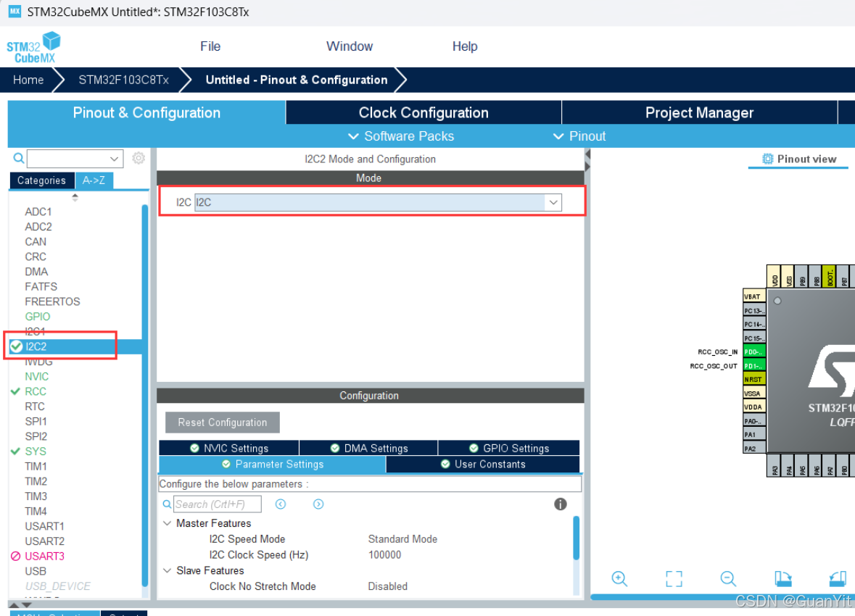Expand the Software Packs menu
The height and width of the screenshot is (616, 855).
[401, 136]
